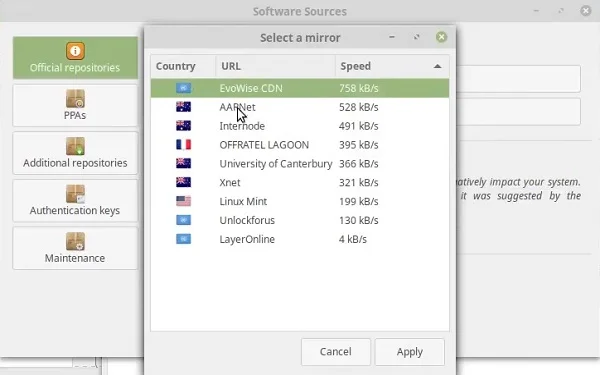The width and height of the screenshot is (600, 375).
Task: Click the 491 kB/s speed value
Action: click(359, 126)
